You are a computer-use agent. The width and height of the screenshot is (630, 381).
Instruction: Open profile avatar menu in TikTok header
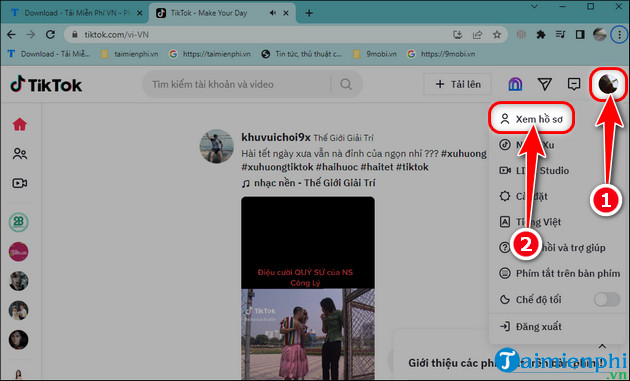pos(608,84)
